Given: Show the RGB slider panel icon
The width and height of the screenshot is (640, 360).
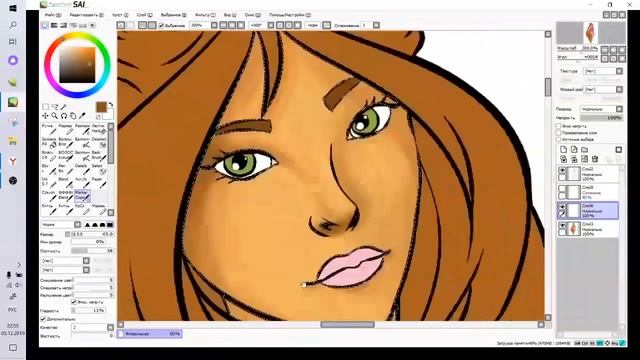Looking at the screenshot, I should [54, 25].
